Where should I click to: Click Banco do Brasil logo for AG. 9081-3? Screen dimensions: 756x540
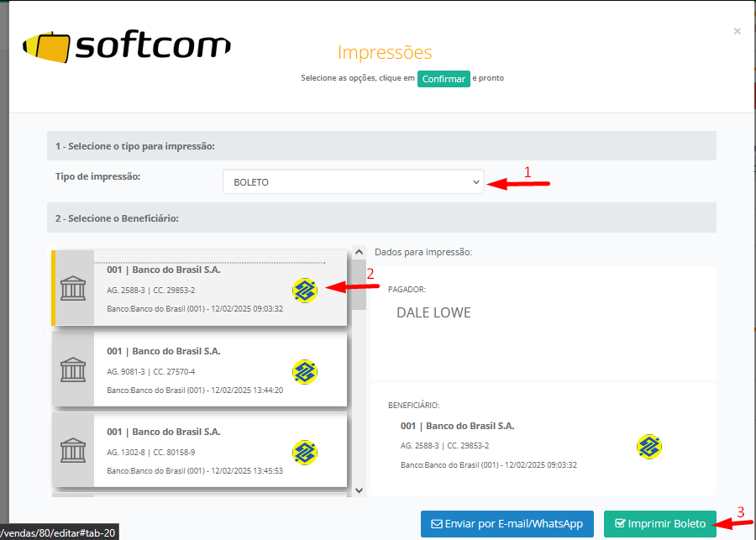pos(305,371)
